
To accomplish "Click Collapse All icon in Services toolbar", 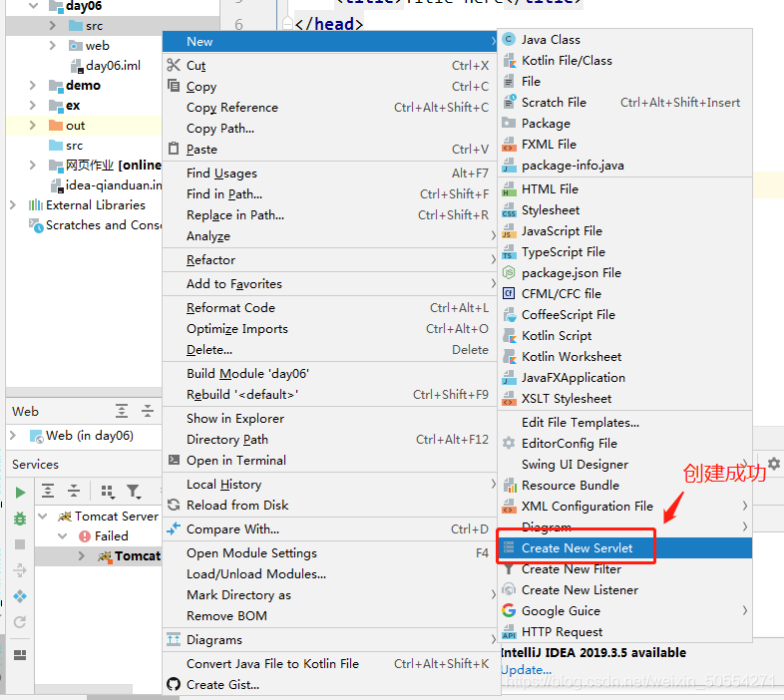I will click(x=74, y=491).
